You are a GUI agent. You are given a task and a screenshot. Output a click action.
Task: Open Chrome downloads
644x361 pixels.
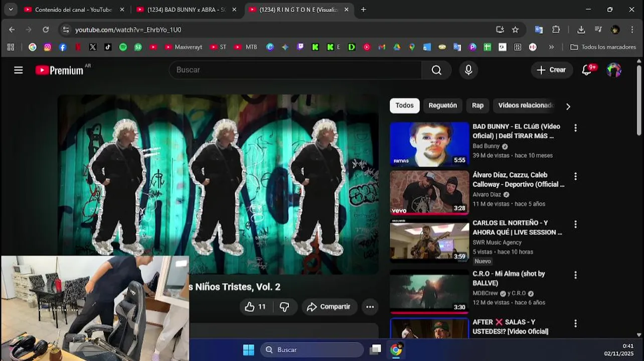(581, 30)
